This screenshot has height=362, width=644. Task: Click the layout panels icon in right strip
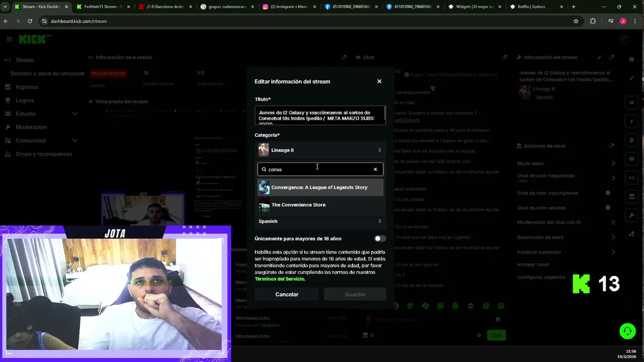point(632,196)
